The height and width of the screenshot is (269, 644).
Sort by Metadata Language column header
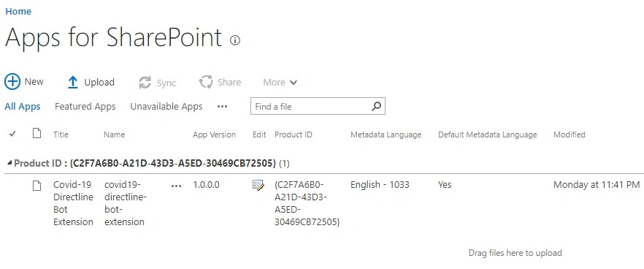pos(386,134)
